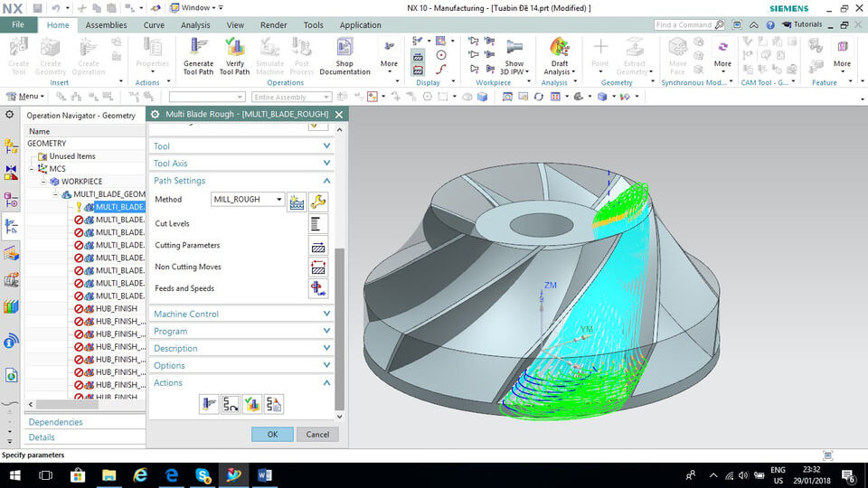Open File Explorer from taskbar
868x488 pixels.
click(109, 475)
